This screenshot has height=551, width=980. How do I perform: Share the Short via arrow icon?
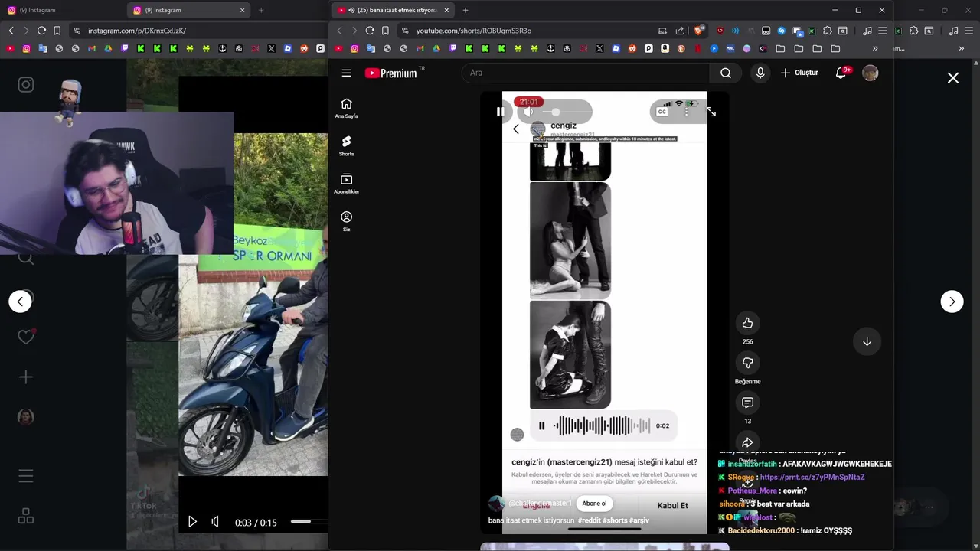click(x=747, y=442)
